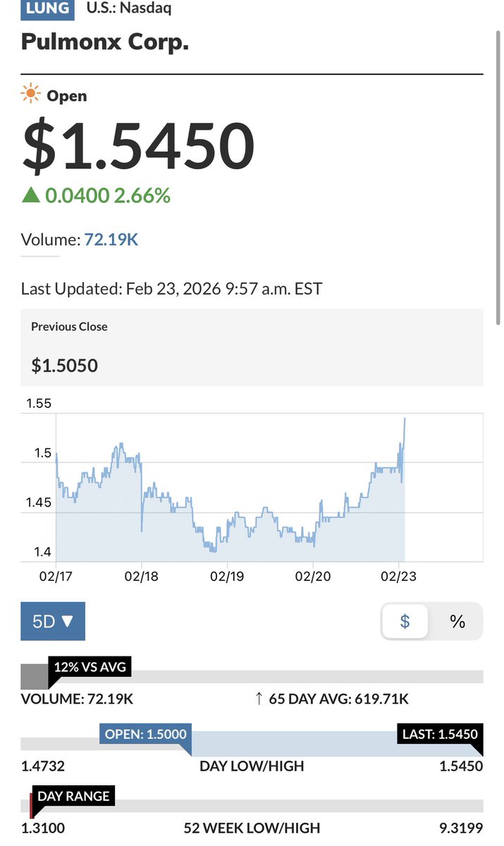This screenshot has height=846, width=504.
Task: Click the 1.3100 52-week low value
Action: coord(43,828)
